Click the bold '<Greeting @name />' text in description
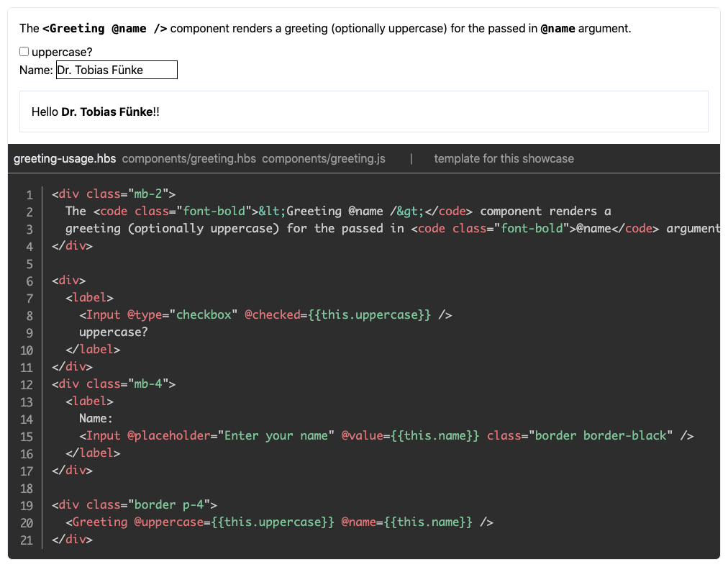Screen dimensions: 728x567 pyautogui.click(x=104, y=29)
